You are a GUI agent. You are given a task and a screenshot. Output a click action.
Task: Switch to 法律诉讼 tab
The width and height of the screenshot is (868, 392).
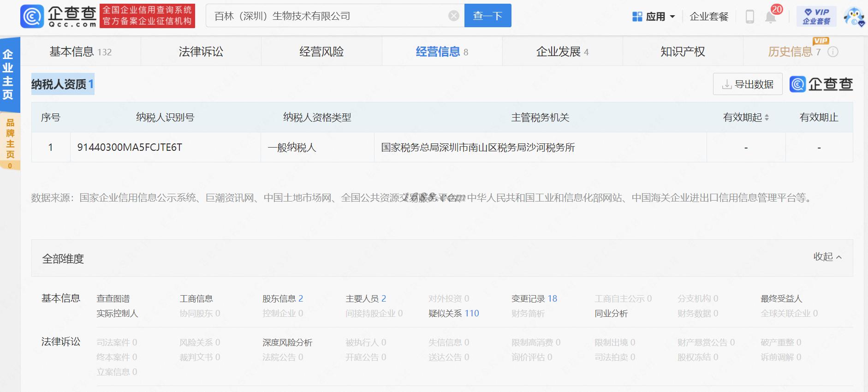[x=201, y=52]
